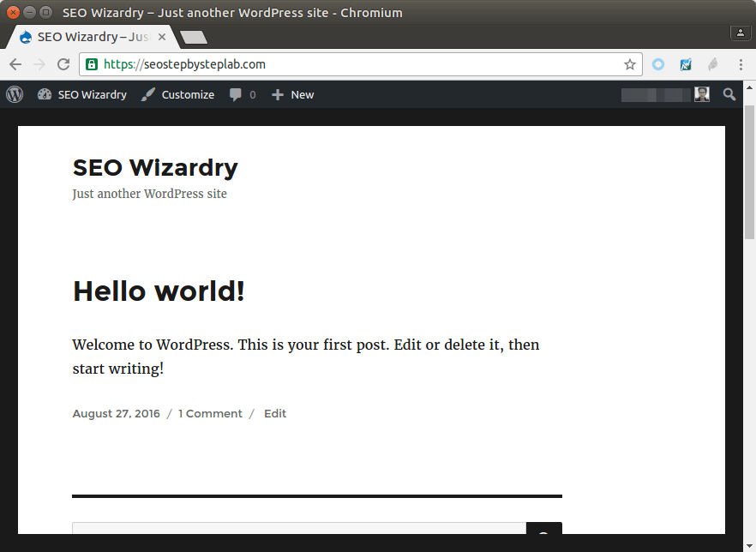The image size is (756, 552).
Task: Click the 1 Comment link
Action: coord(210,413)
